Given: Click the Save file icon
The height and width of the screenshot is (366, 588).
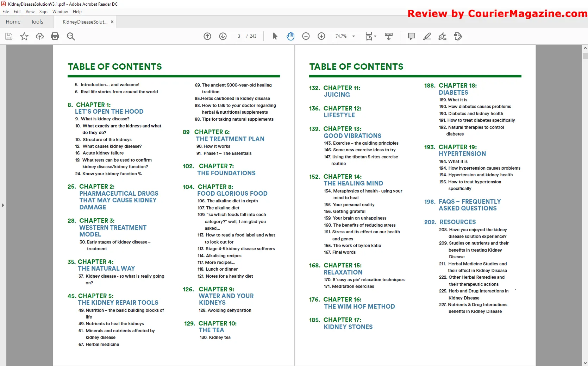Looking at the screenshot, I should click(9, 36).
